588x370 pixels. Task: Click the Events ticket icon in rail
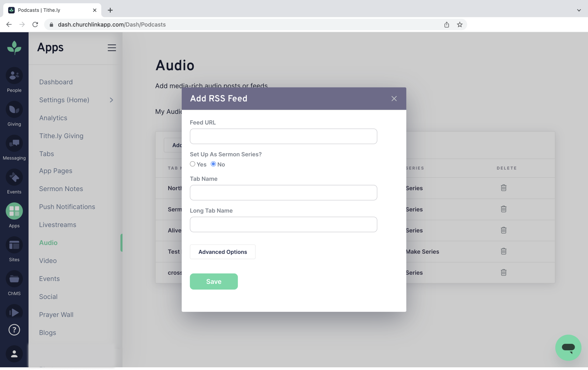coord(14,177)
